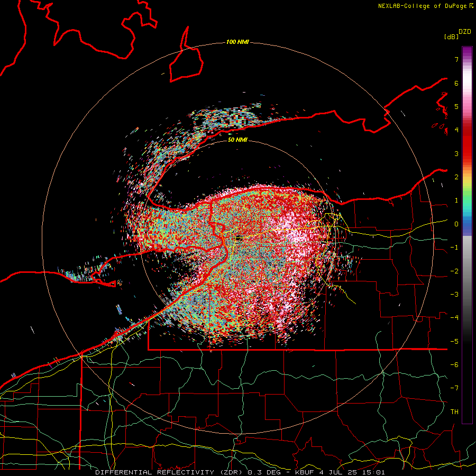Click the 100 NMI range ring label

coord(237,42)
